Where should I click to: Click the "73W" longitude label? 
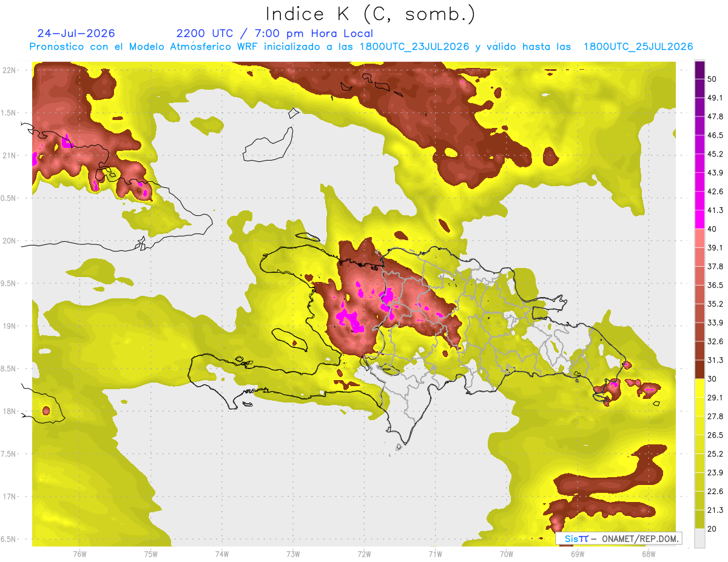(293, 554)
